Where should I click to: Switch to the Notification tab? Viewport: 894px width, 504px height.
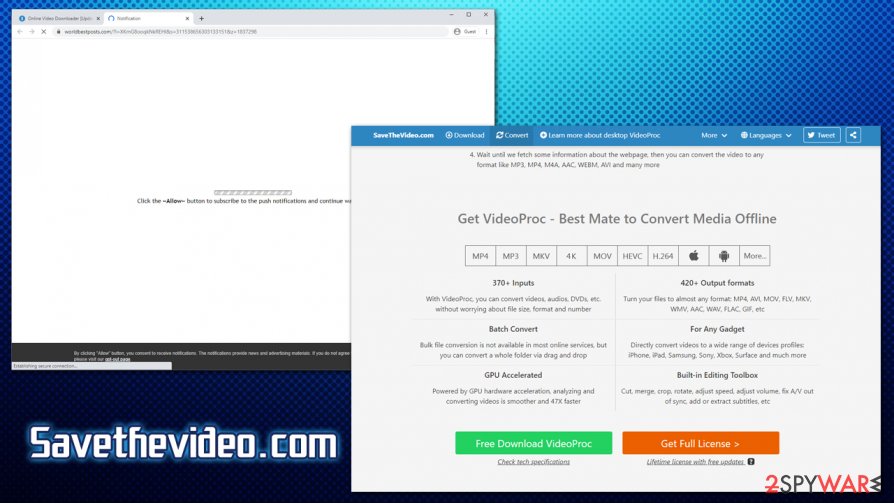(x=149, y=18)
